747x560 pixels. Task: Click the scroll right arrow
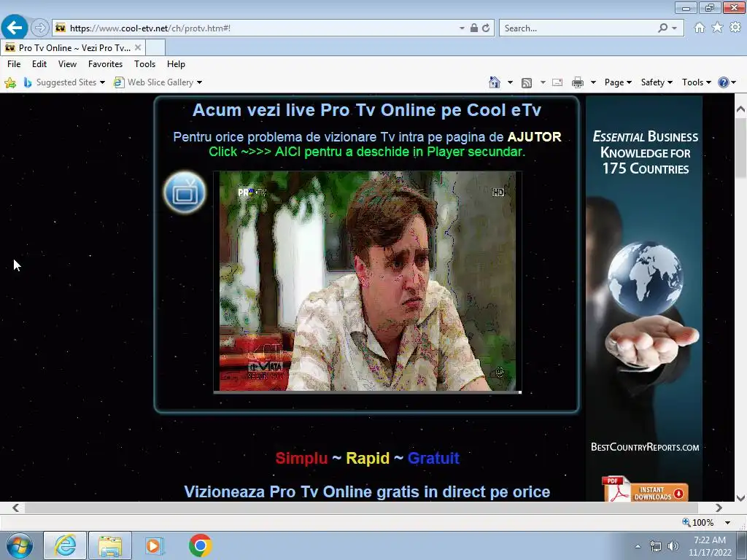(719, 508)
